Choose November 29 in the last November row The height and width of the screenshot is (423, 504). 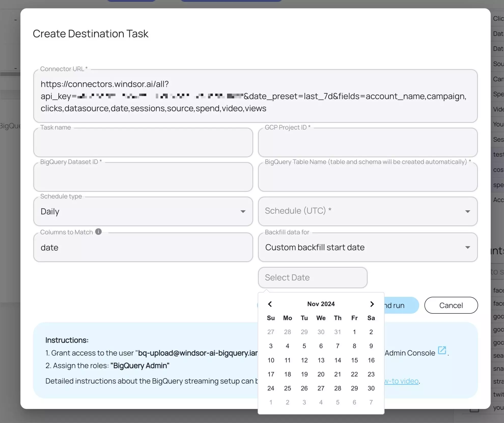point(354,388)
